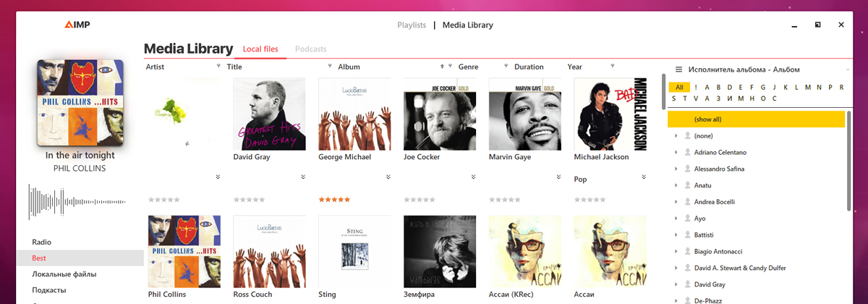Click the Album column sort arrow
The image size is (868, 304).
443,66
